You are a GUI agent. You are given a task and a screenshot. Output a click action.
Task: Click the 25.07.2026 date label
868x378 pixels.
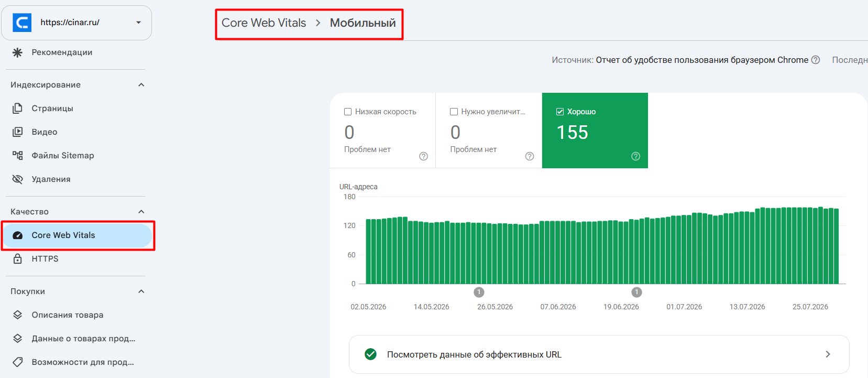(810, 307)
